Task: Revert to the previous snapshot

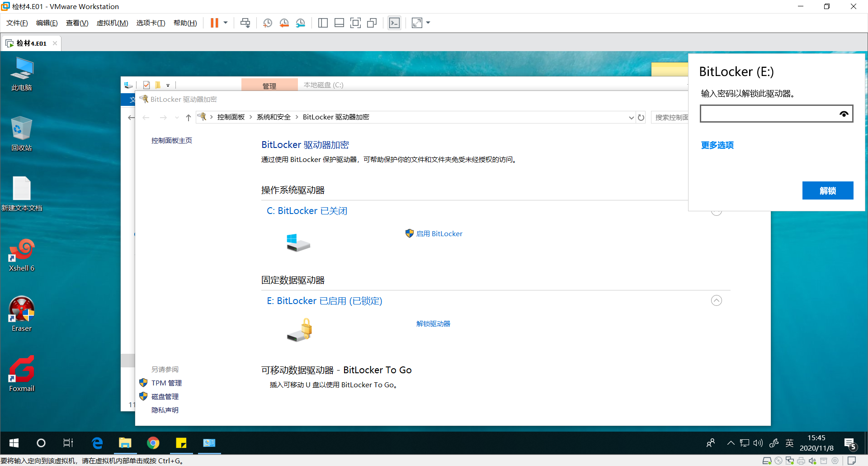Action: click(x=284, y=23)
